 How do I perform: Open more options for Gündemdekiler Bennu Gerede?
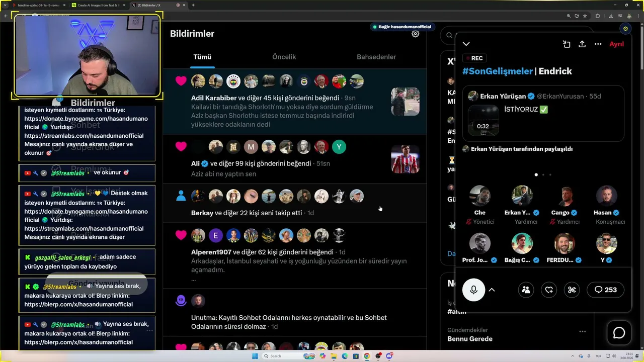click(582, 331)
